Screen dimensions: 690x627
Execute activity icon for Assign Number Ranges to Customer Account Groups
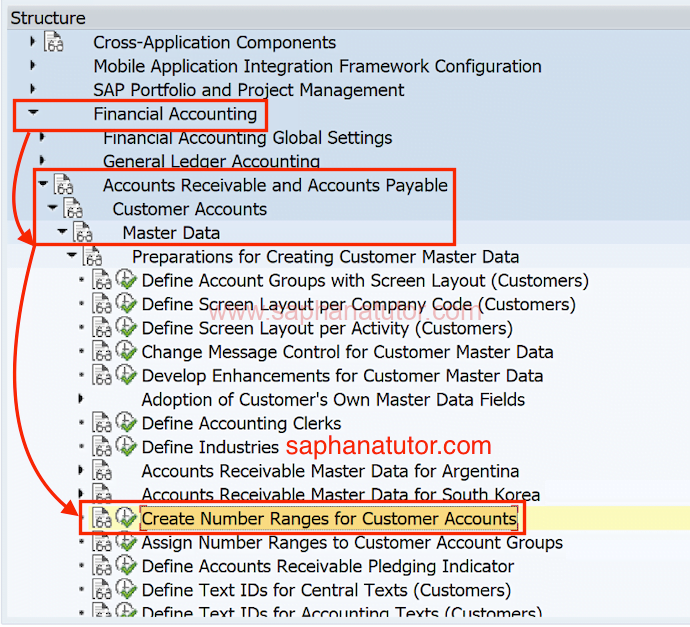(x=126, y=541)
